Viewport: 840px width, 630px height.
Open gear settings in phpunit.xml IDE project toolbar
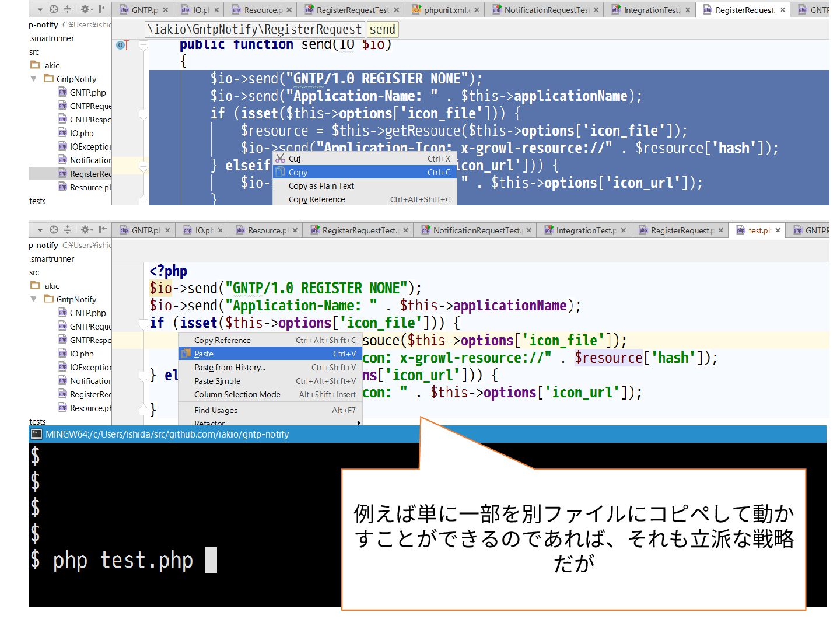pyautogui.click(x=86, y=9)
